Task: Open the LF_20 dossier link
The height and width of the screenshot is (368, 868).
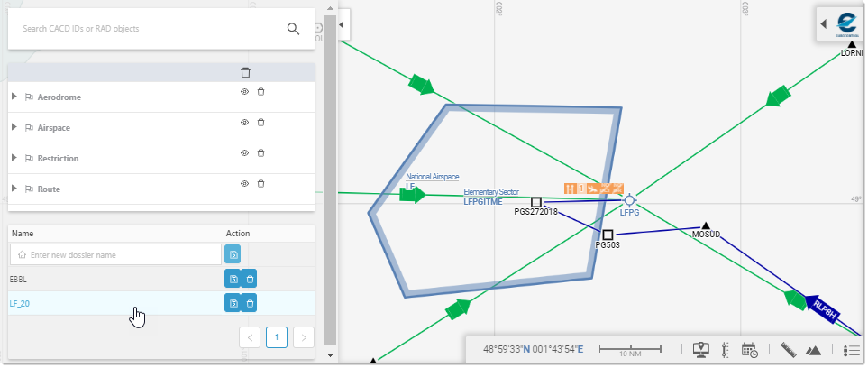Action: click(19, 304)
